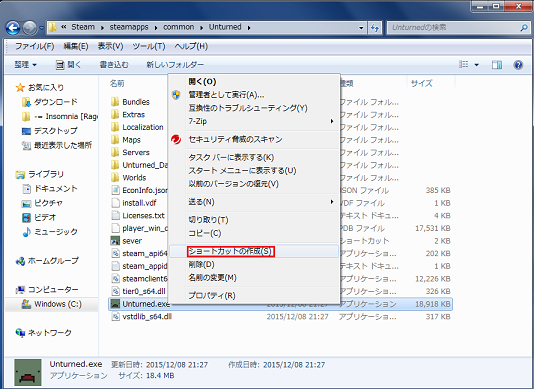Select Windows (C:) drive in navigation pane
Viewport: 534px width, 389px height.
coord(58,304)
